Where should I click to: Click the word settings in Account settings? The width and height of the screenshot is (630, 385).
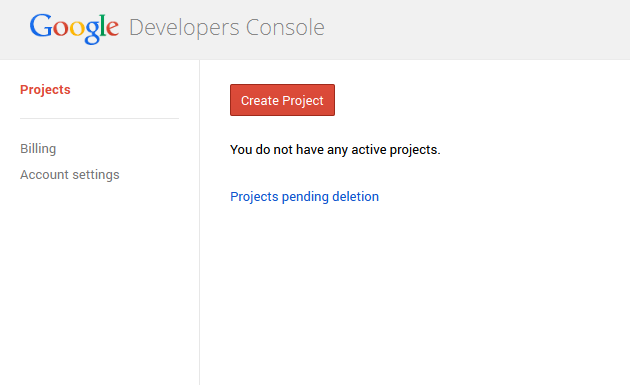pyautogui.click(x=96, y=175)
